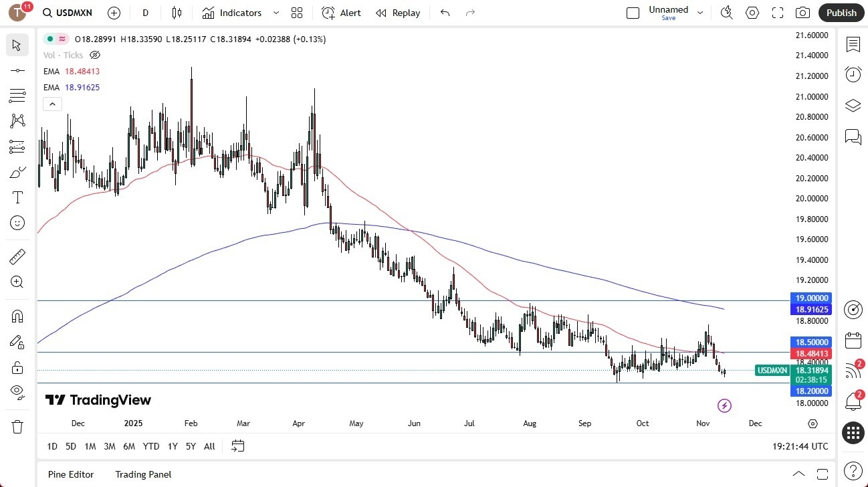The height and width of the screenshot is (487, 868).
Task: Open the Trading Panel tab
Action: click(143, 474)
